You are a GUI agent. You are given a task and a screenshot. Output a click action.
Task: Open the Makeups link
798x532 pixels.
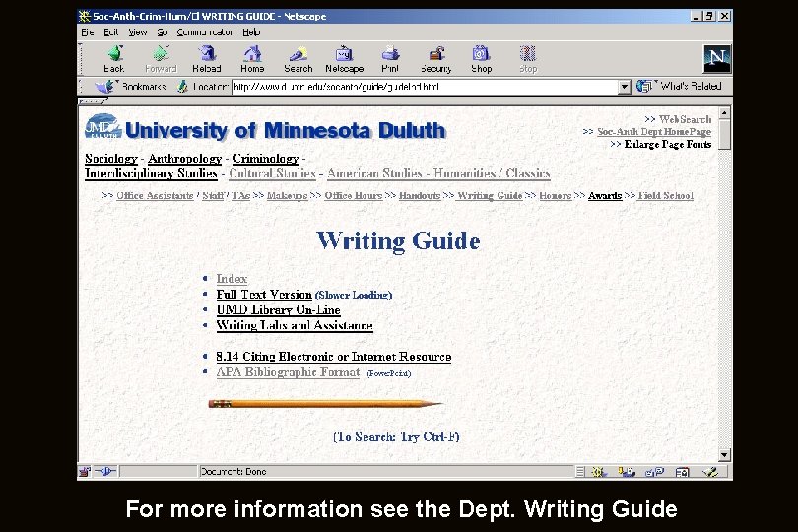click(288, 196)
